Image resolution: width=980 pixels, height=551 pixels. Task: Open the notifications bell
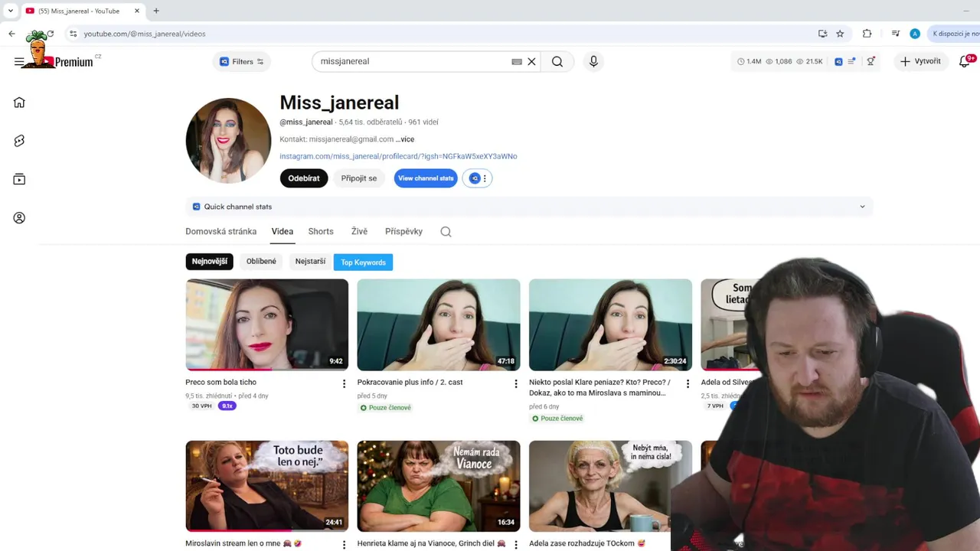pyautogui.click(x=965, y=61)
